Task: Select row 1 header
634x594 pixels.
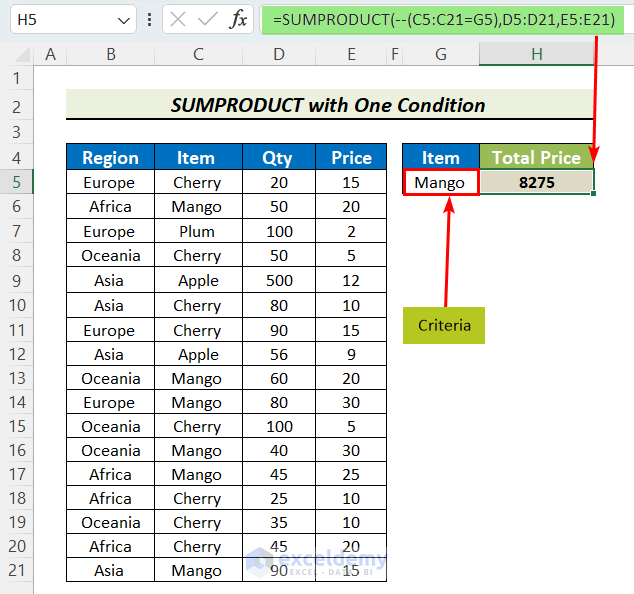Action: click(17, 78)
